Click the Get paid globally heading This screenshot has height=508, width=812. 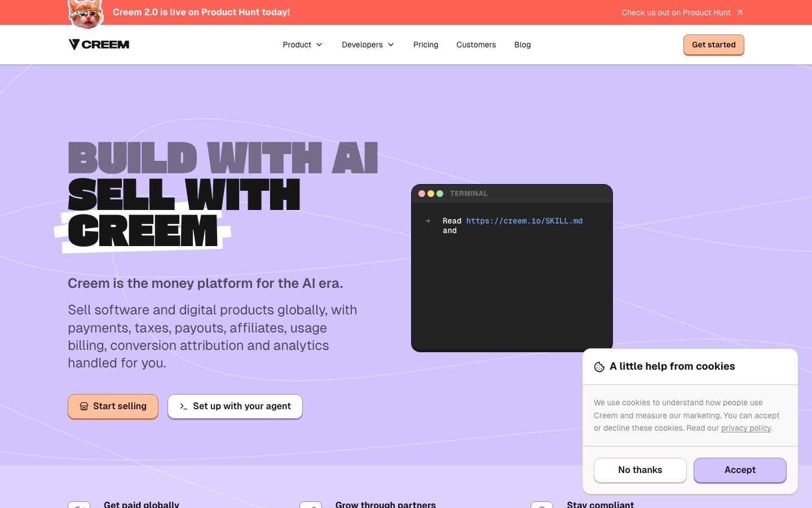(x=142, y=504)
